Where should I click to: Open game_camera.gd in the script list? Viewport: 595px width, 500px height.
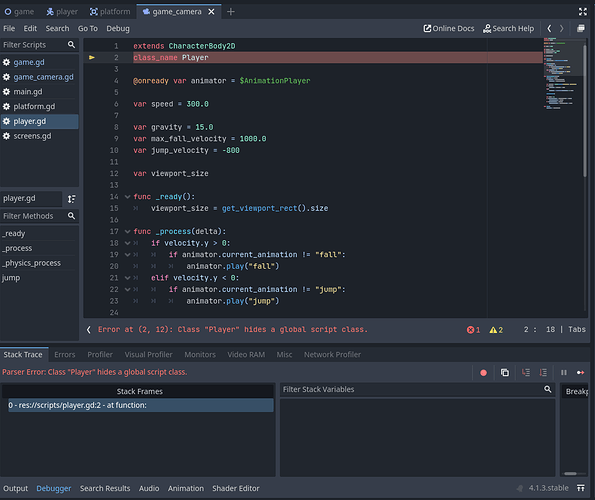point(39,77)
